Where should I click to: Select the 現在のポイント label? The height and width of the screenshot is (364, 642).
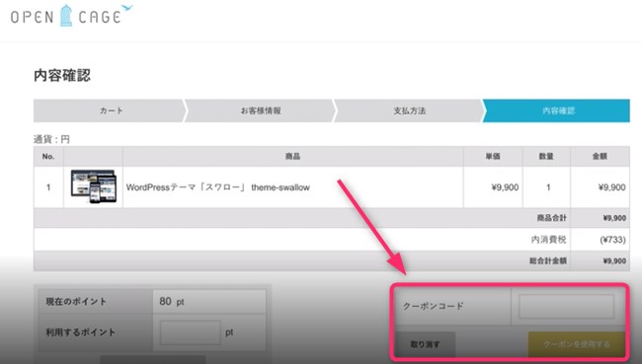coord(76,302)
